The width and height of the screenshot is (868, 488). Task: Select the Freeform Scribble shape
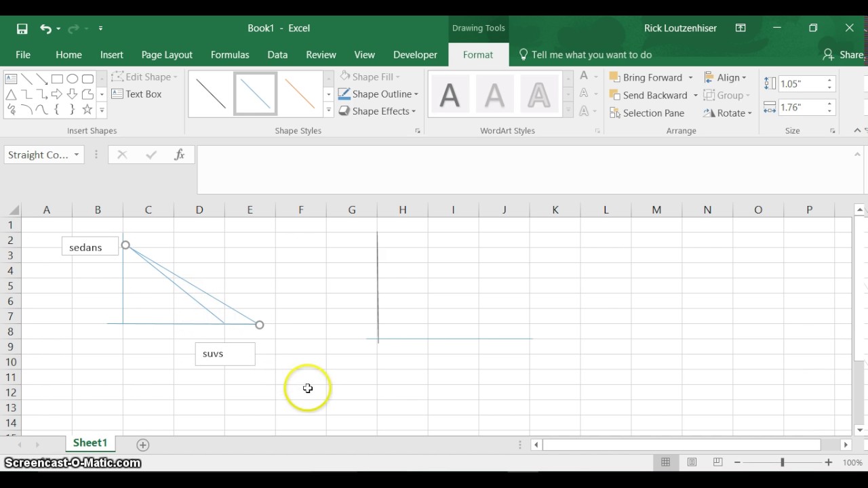(x=11, y=109)
